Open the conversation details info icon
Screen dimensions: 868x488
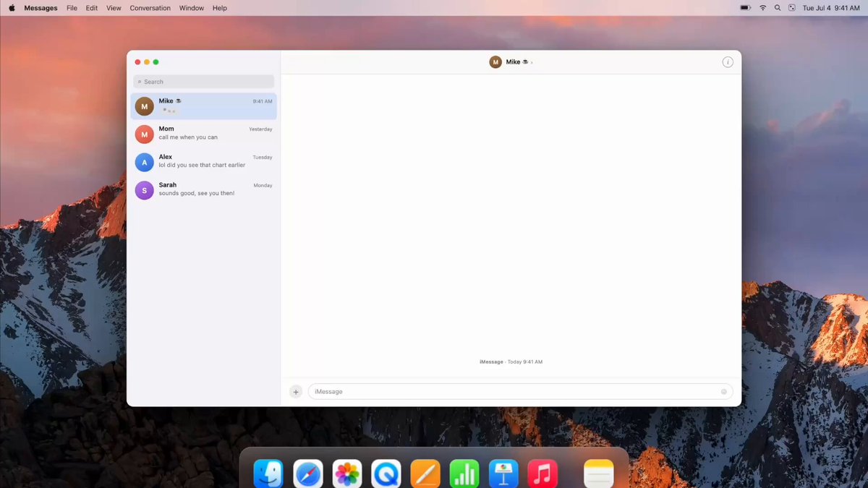(x=728, y=62)
